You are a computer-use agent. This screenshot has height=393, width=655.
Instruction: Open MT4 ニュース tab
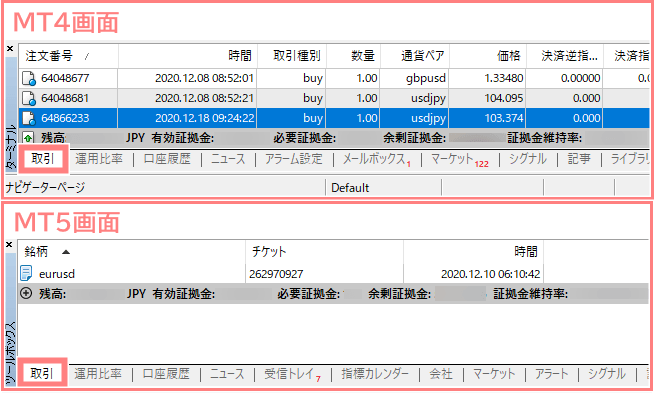pyautogui.click(x=228, y=159)
